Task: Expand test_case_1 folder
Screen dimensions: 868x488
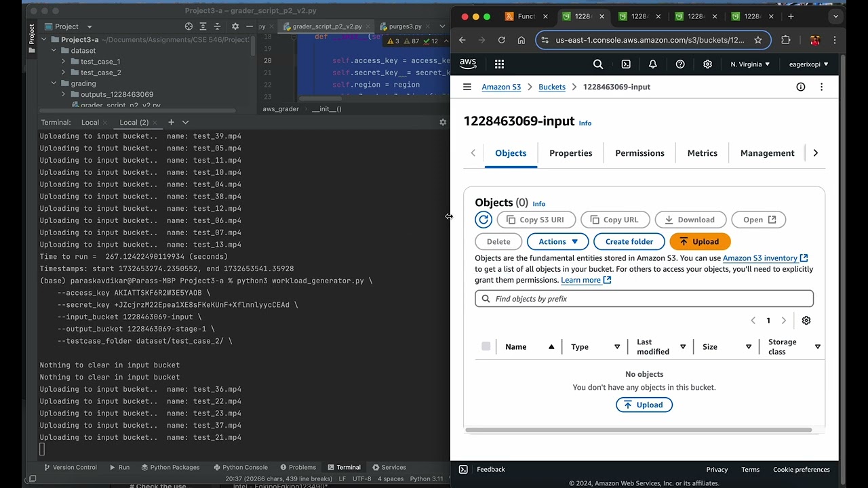Action: pyautogui.click(x=63, y=62)
